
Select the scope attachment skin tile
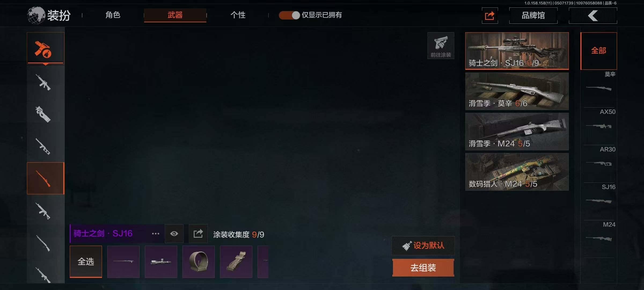(x=161, y=262)
